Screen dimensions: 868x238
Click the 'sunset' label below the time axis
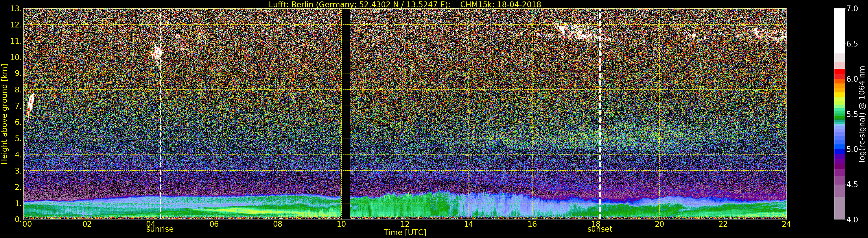coord(600,229)
